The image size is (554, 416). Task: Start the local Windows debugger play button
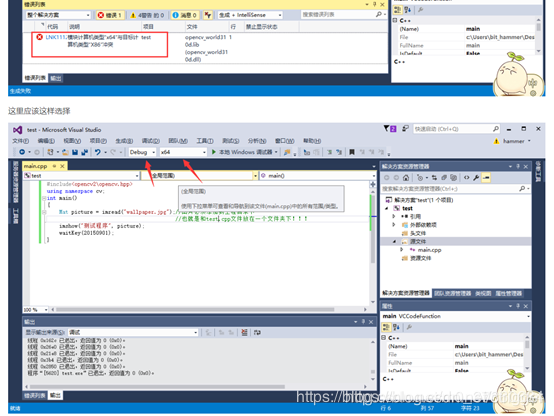click(x=214, y=152)
